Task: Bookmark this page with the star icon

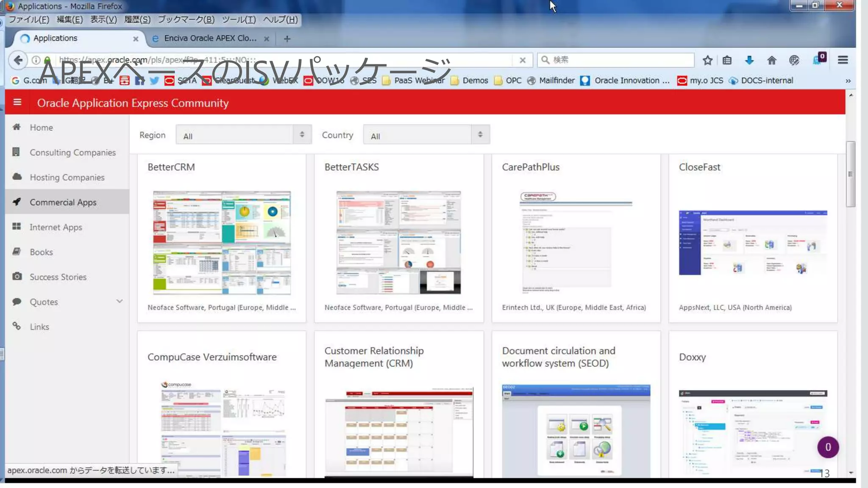Action: (x=707, y=60)
